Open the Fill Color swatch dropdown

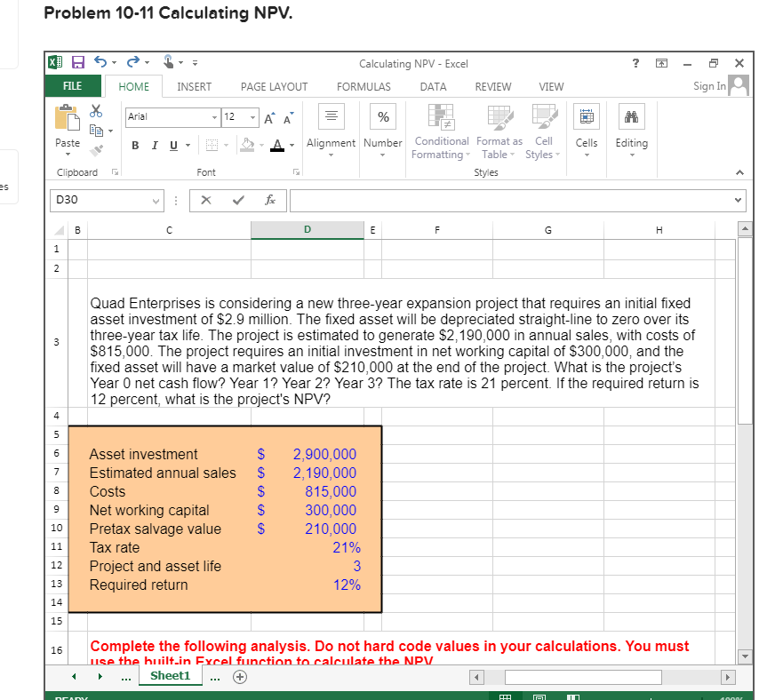[x=260, y=145]
